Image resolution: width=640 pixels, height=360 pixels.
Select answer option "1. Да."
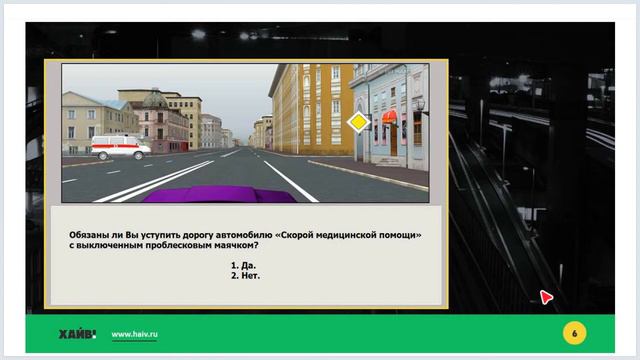[x=243, y=265]
